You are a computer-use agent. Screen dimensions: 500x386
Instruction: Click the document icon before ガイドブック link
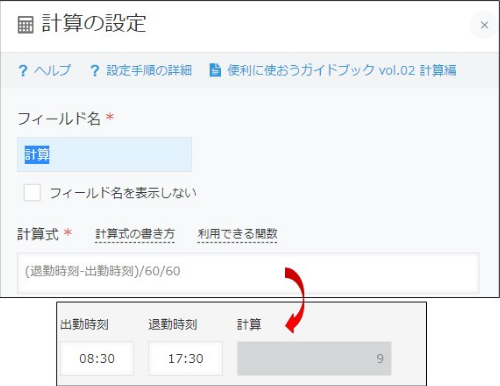click(x=215, y=70)
